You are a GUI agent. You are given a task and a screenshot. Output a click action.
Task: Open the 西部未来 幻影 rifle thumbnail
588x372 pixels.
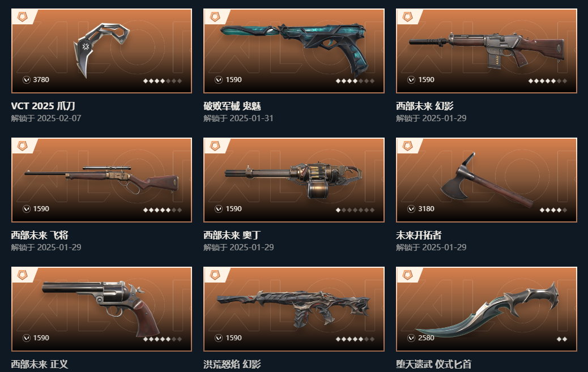[487, 51]
